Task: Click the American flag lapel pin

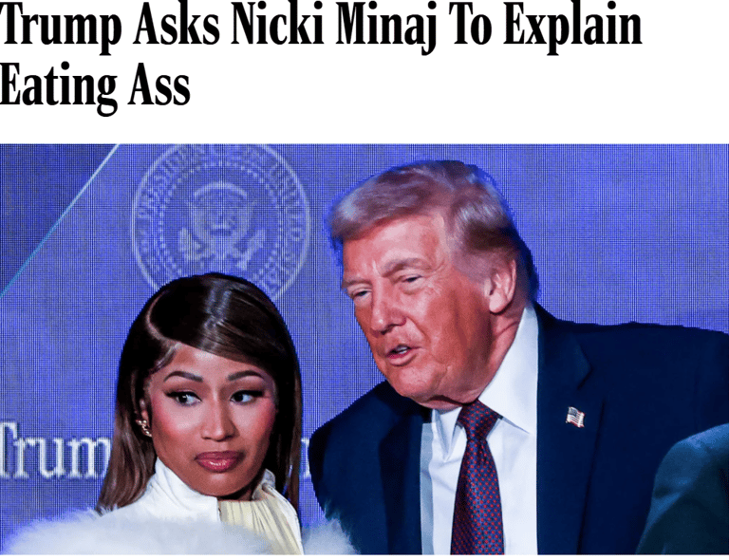Action: click(x=575, y=417)
